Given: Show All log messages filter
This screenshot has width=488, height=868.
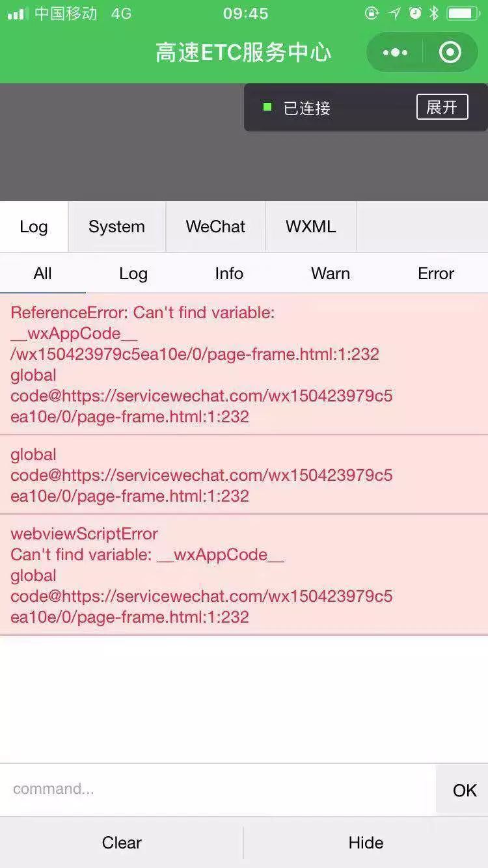Looking at the screenshot, I should 42,273.
